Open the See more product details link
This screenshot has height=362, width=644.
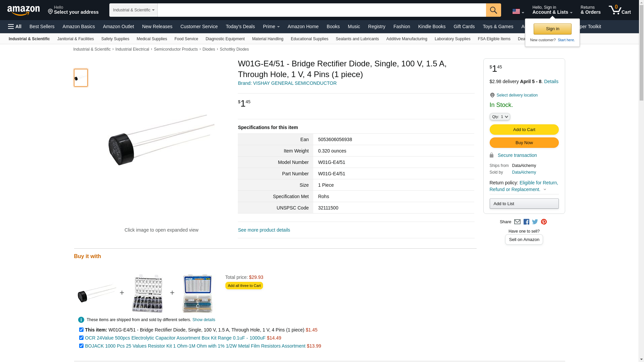(x=264, y=230)
